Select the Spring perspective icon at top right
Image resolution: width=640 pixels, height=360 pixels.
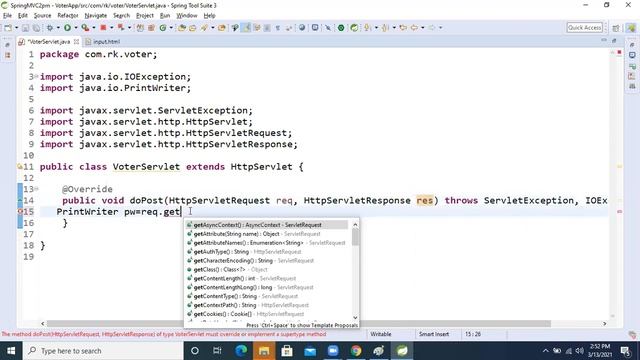(x=631, y=28)
